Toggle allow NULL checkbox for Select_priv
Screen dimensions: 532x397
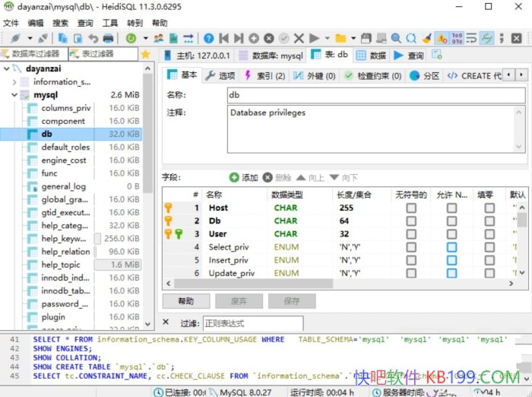click(x=451, y=247)
